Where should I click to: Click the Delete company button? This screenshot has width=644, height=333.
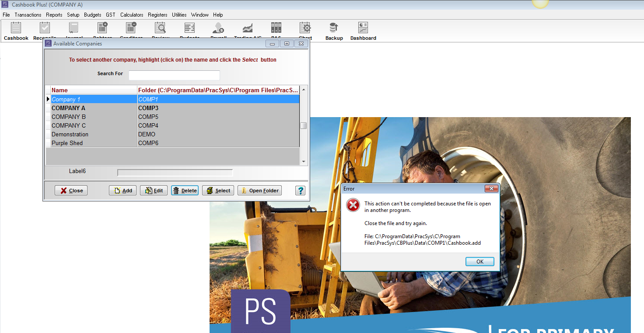point(185,191)
